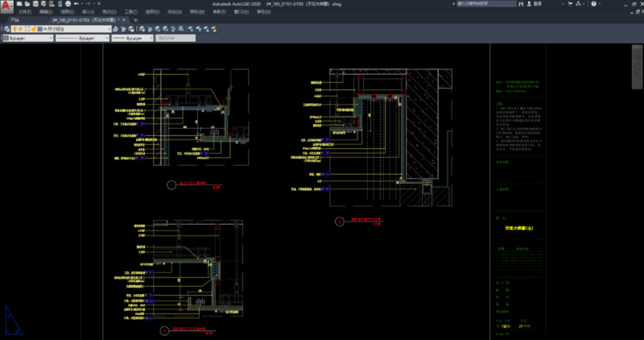This screenshot has width=644, height=340.
Task: Toggle the layer freeze sun icon
Action: pyautogui.click(x=21, y=28)
